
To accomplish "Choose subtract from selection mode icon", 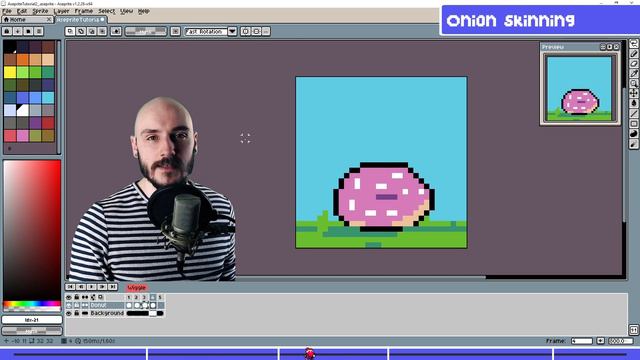I will [91, 31].
